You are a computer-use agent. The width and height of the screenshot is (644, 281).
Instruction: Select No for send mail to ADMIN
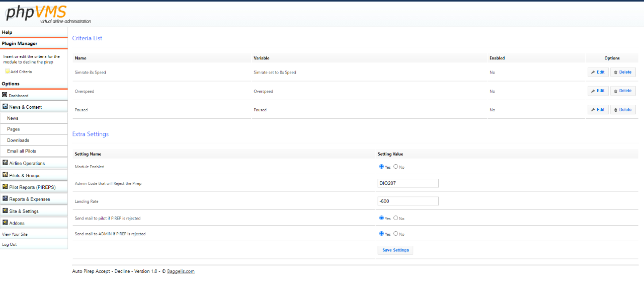[396, 234]
